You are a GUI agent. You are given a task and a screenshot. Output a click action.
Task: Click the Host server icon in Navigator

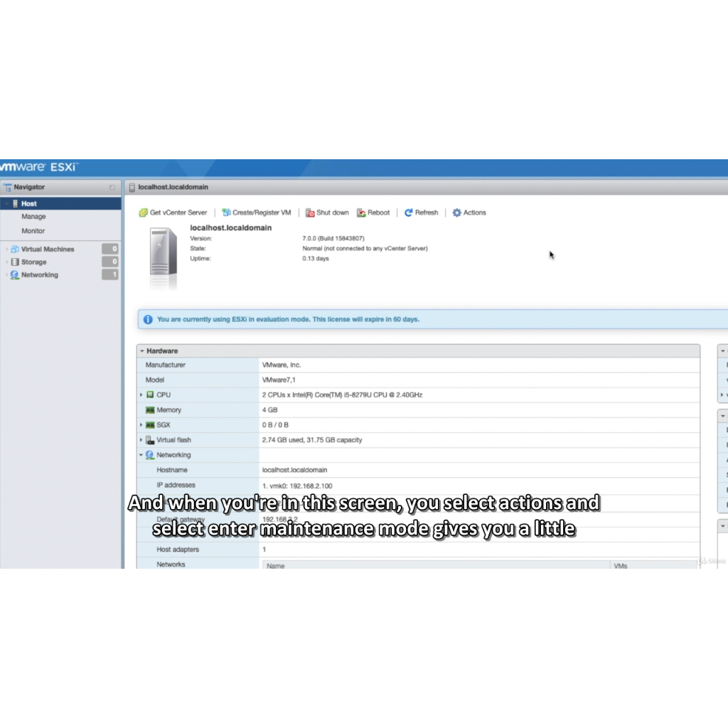(16, 204)
